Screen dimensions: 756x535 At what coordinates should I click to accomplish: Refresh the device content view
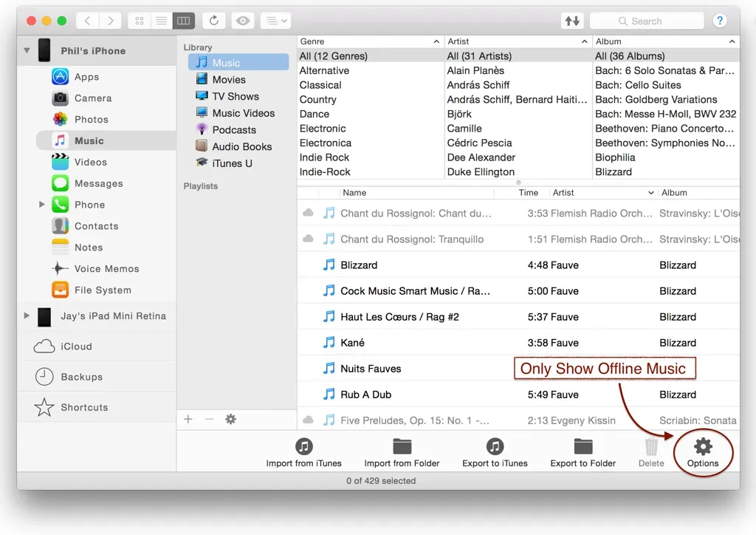tap(214, 20)
